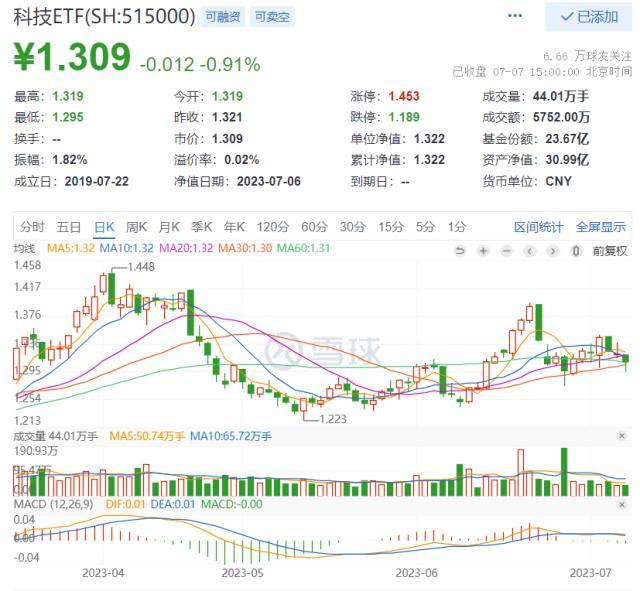Click the 可融资 tag
Viewport: 640px width, 591px height.
coord(222,17)
